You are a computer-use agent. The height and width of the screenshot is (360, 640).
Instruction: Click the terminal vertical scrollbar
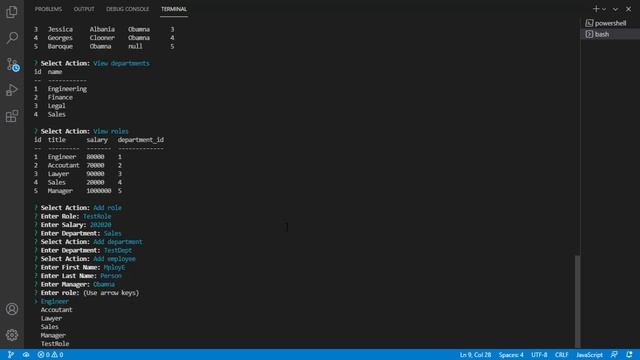pos(577,301)
